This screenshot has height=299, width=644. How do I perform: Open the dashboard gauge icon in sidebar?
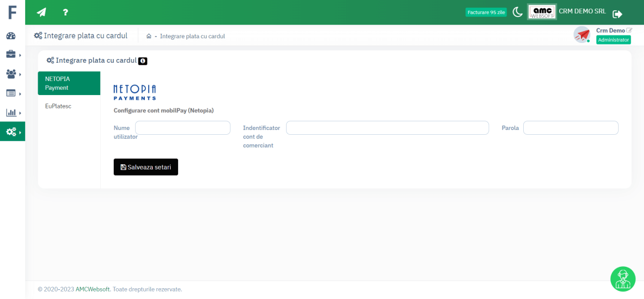(11, 36)
